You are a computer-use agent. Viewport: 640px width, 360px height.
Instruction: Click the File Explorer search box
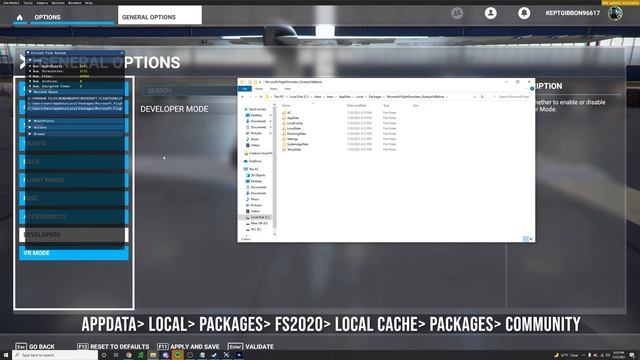point(511,97)
